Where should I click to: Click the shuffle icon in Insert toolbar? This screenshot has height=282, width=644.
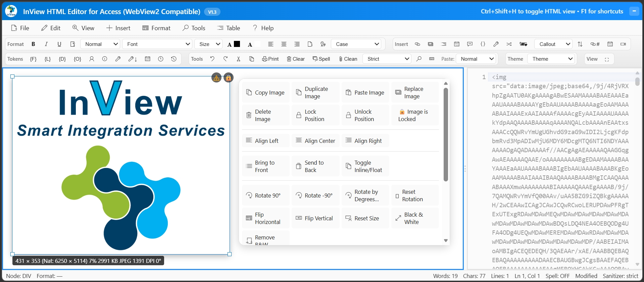coord(509,44)
